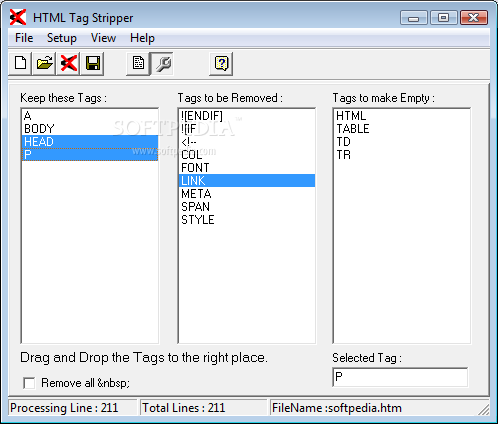Viewport: 498px width, 424px height.
Task: Select FONT in Tags to be Removed
Action: pos(247,168)
